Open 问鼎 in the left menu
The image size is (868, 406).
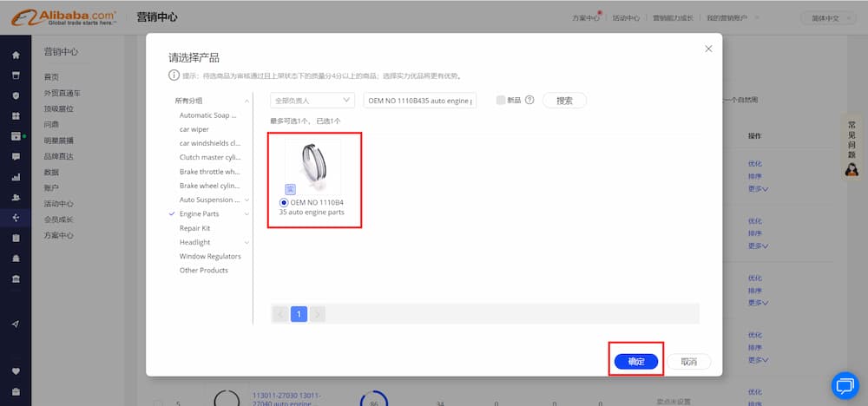pos(51,125)
